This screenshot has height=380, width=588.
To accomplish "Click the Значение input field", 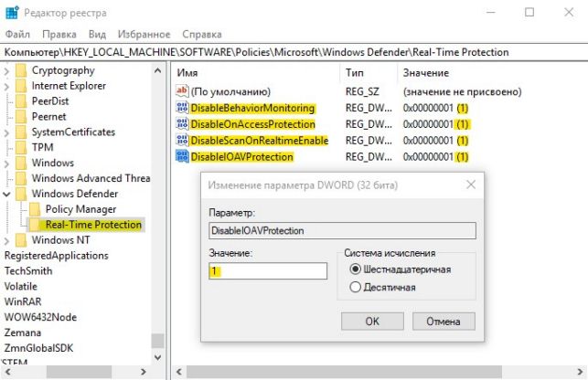I will pyautogui.click(x=268, y=270).
